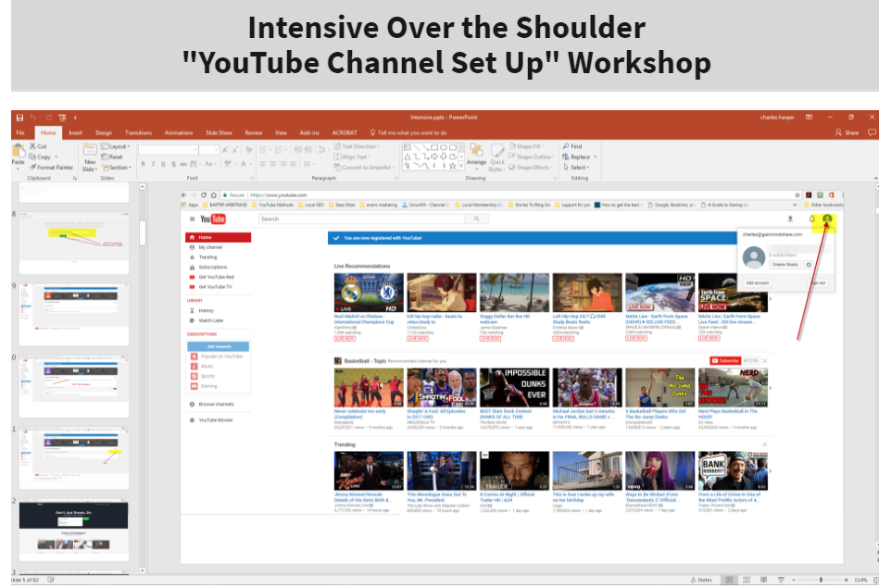Open the Section dropdown
879x588 pixels.
coord(117,167)
